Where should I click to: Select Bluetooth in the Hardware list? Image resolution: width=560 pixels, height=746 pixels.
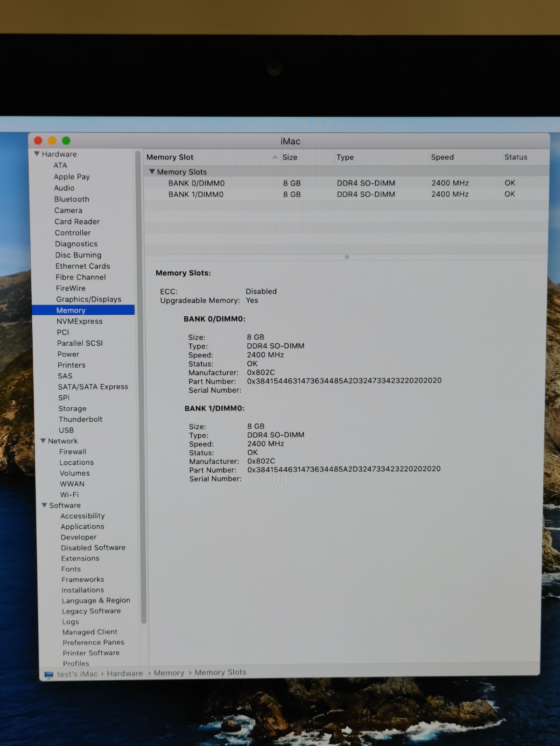[71, 199]
